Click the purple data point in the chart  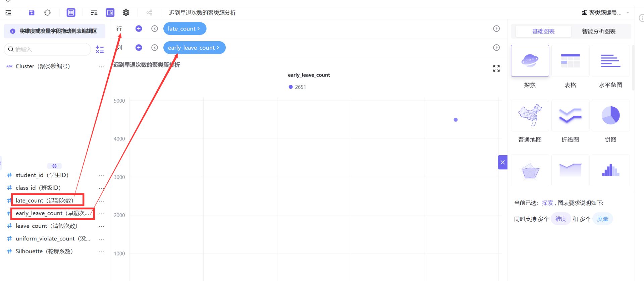[x=455, y=120]
